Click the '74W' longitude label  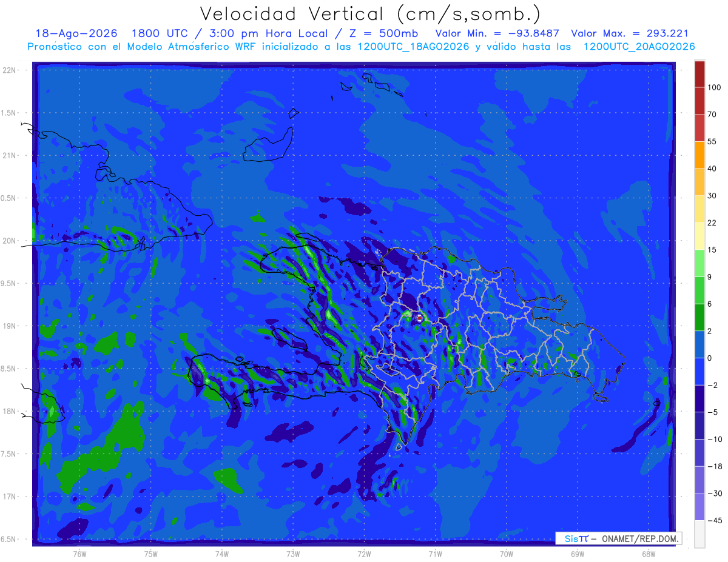click(x=222, y=553)
